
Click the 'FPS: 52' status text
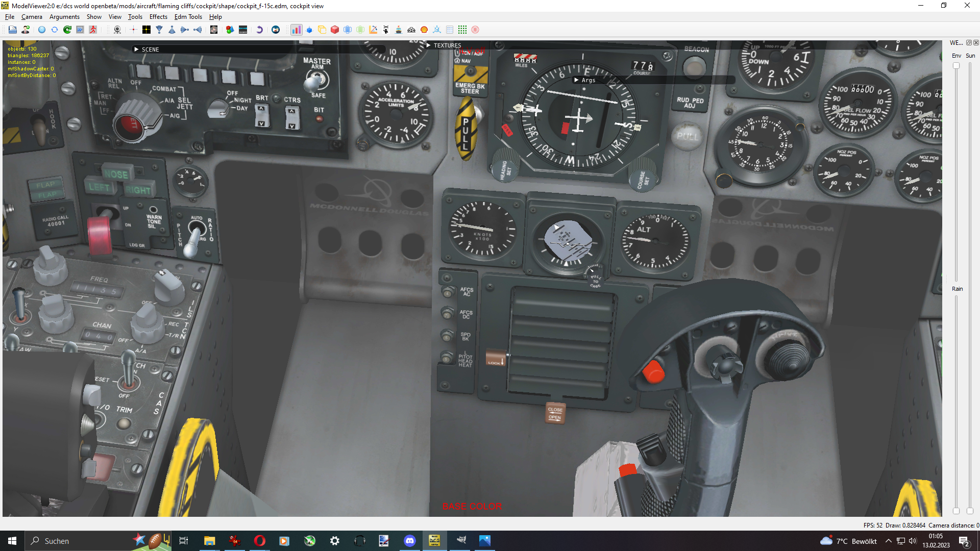873,525
